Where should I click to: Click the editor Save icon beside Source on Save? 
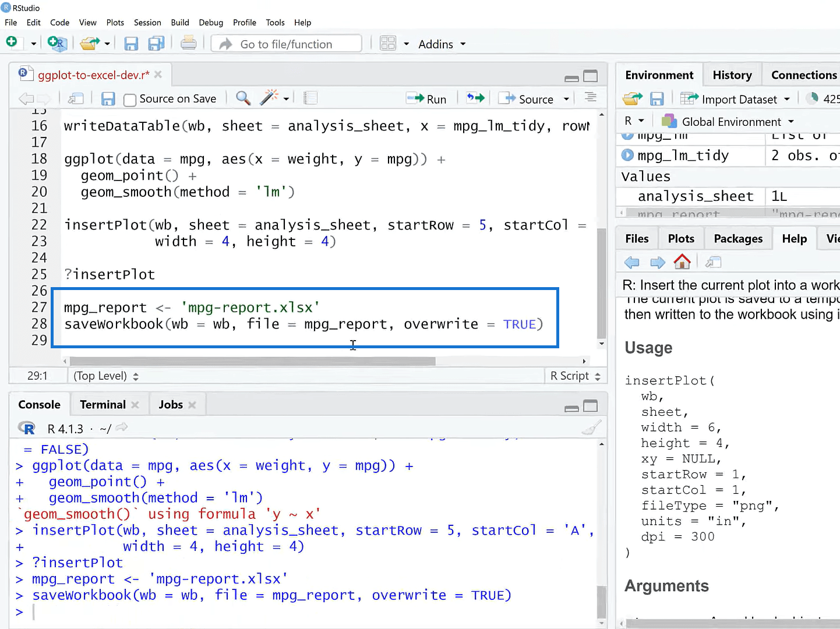tap(108, 99)
